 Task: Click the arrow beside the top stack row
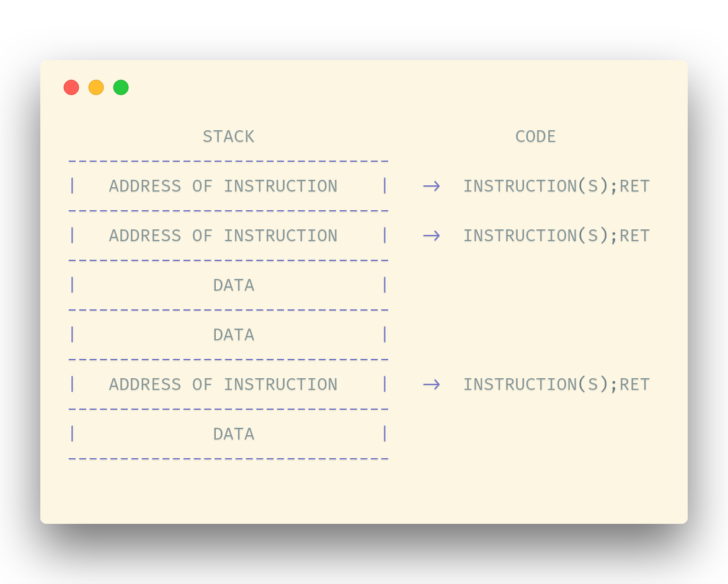432,186
